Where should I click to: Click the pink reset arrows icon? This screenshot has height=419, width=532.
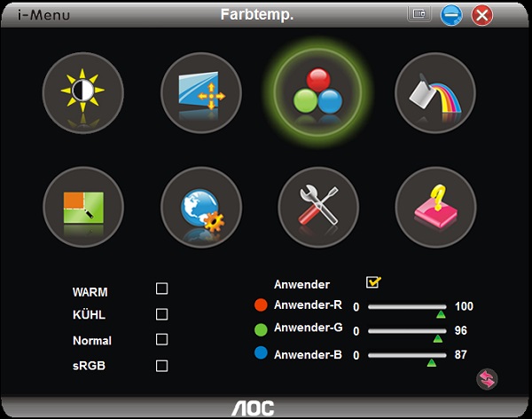487,379
